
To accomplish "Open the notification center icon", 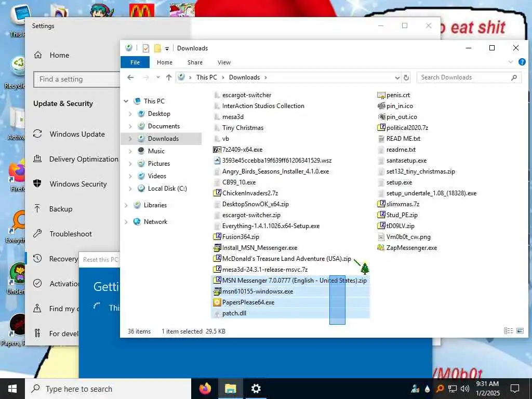I will click(x=515, y=389).
